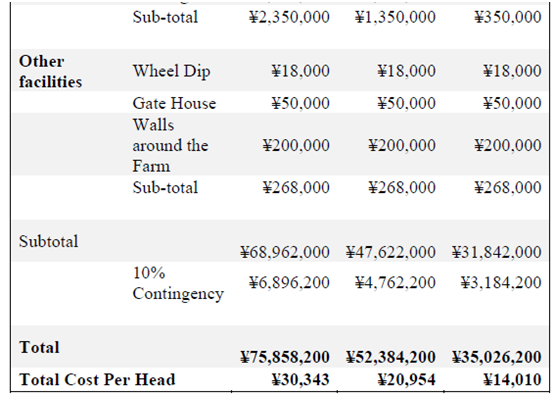This screenshot has width=557, height=398.
Task: Click the ¥1,350,000 sub-total value
Action: coord(395,17)
